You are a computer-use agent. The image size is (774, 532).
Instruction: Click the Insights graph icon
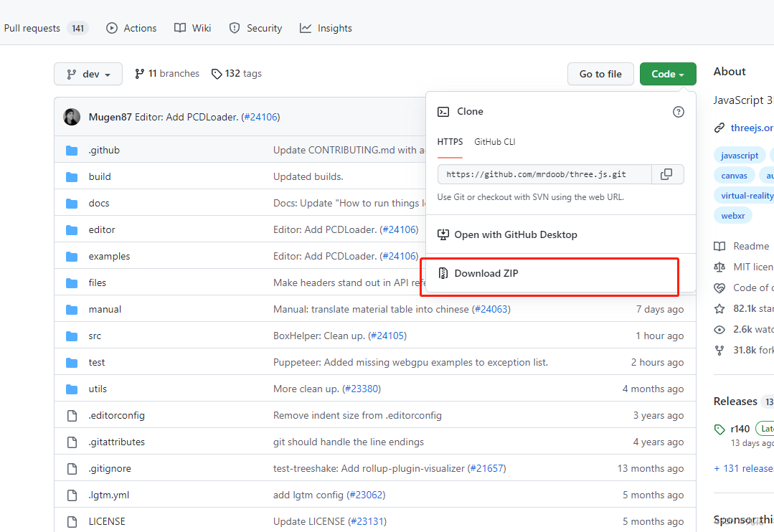(306, 28)
